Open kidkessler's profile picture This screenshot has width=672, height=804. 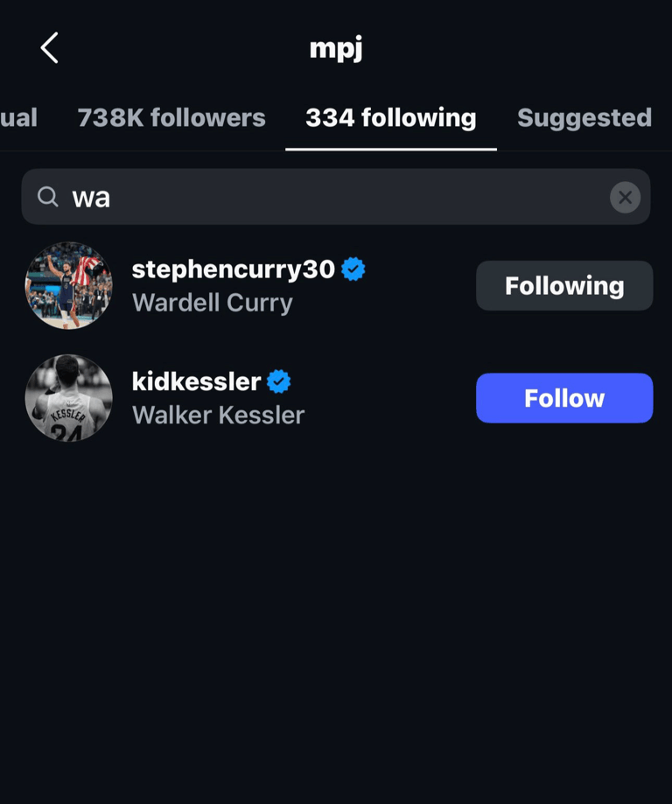tap(68, 398)
